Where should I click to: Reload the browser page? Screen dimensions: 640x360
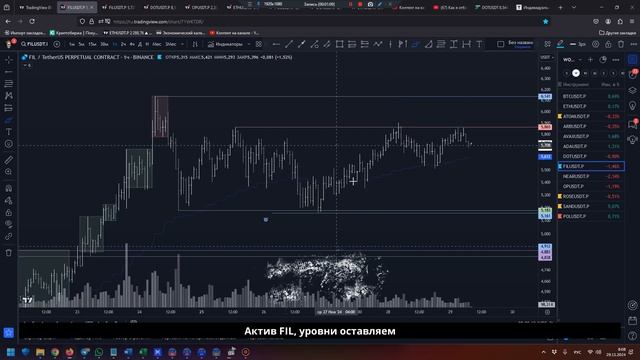(32, 21)
